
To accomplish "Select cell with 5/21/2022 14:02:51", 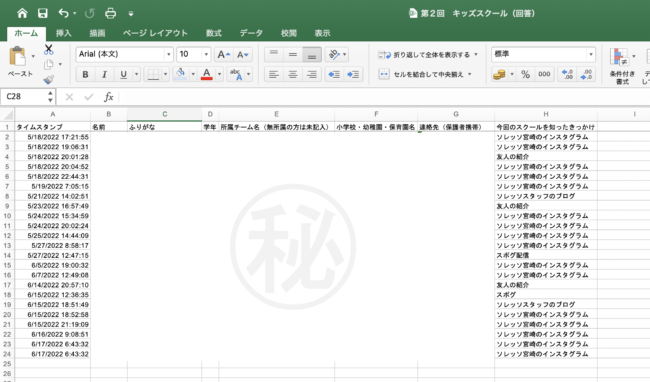I will pyautogui.click(x=53, y=196).
